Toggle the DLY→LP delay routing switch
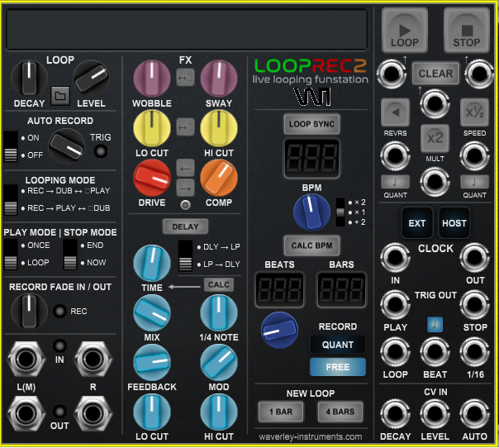Viewport: 499px width, 448px height. tap(186, 255)
